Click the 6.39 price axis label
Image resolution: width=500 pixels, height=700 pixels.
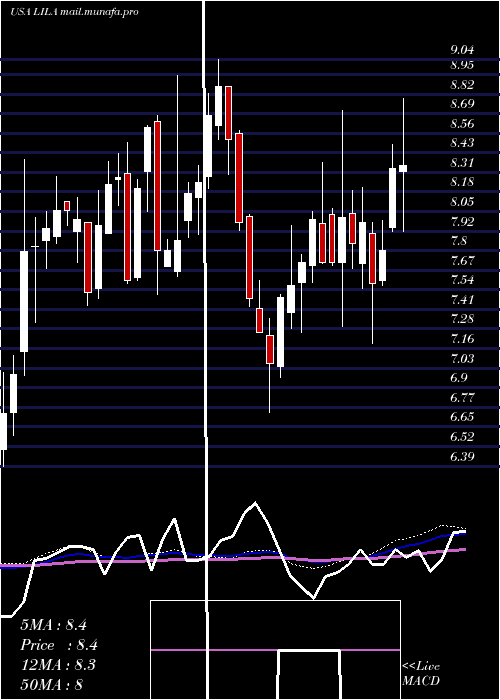pyautogui.click(x=462, y=456)
